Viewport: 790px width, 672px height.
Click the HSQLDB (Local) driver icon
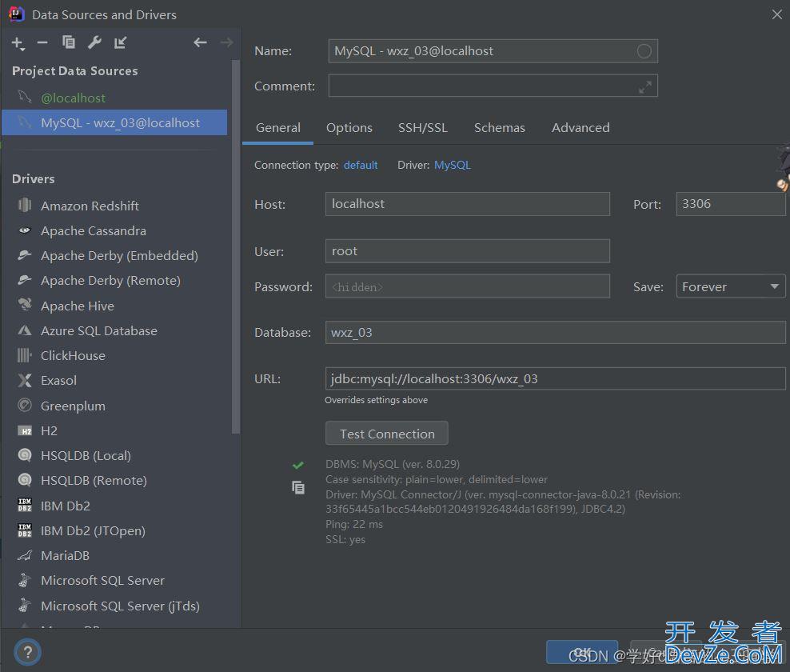point(24,455)
